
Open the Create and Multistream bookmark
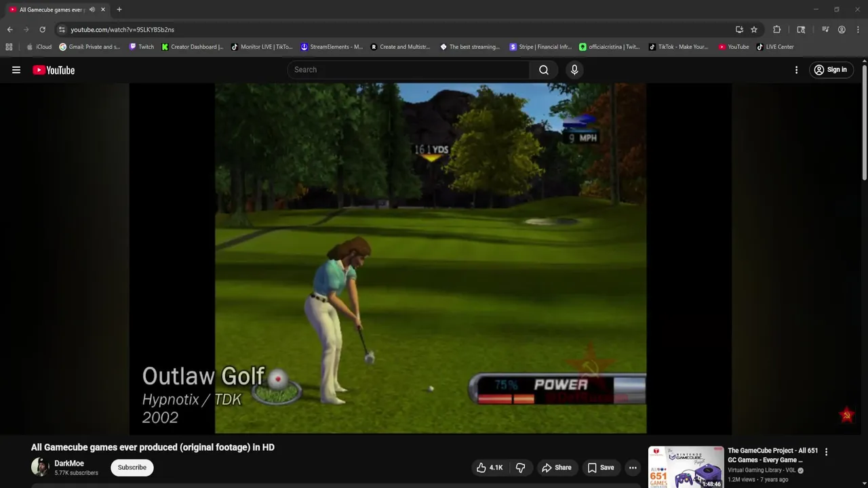pos(401,47)
